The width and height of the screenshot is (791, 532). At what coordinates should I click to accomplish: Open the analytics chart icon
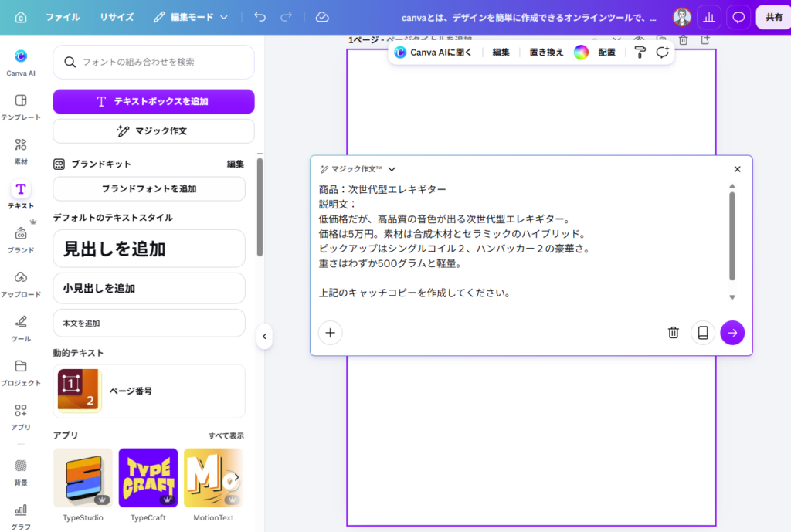pyautogui.click(x=709, y=17)
